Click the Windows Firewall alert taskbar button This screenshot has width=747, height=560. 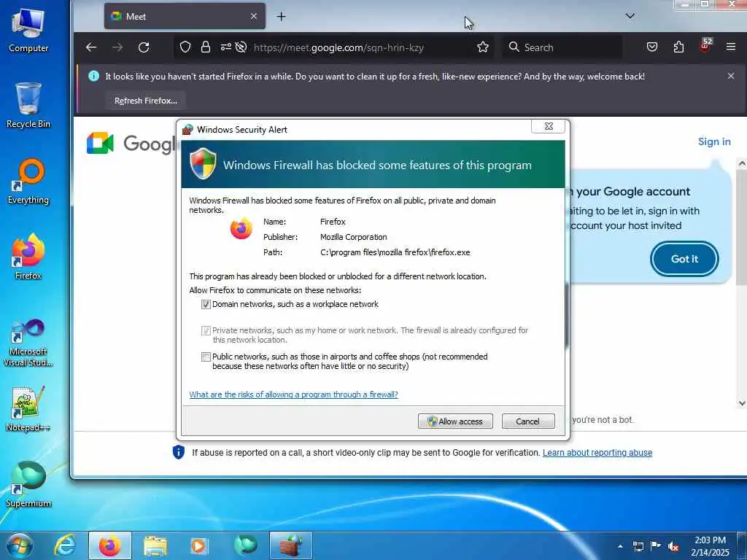coord(291,545)
